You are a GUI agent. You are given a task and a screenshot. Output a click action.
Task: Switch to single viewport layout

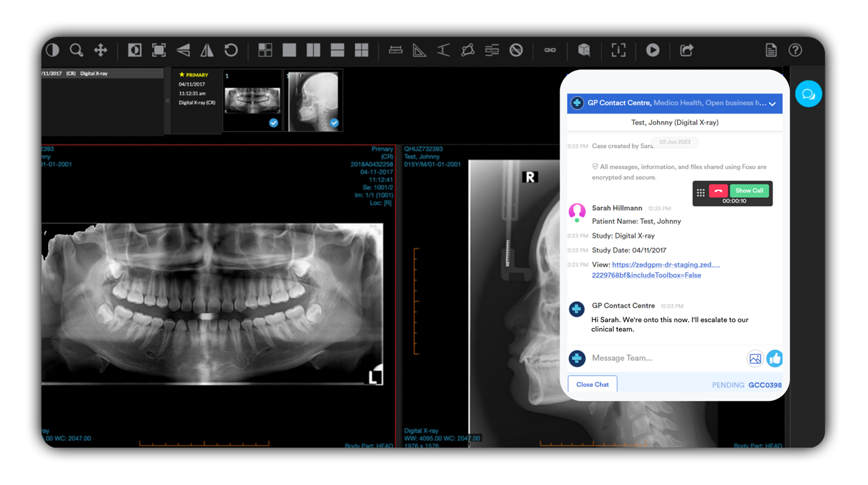[289, 50]
